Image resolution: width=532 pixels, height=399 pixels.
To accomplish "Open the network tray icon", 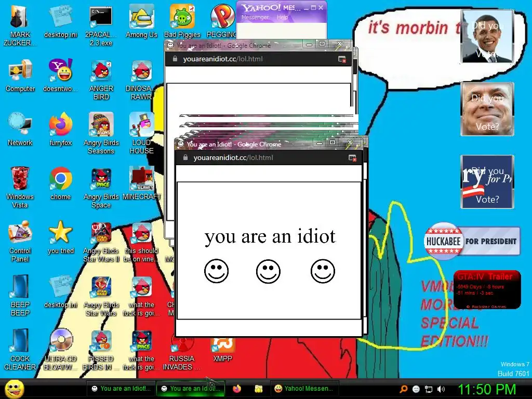I will pyautogui.click(x=429, y=389).
